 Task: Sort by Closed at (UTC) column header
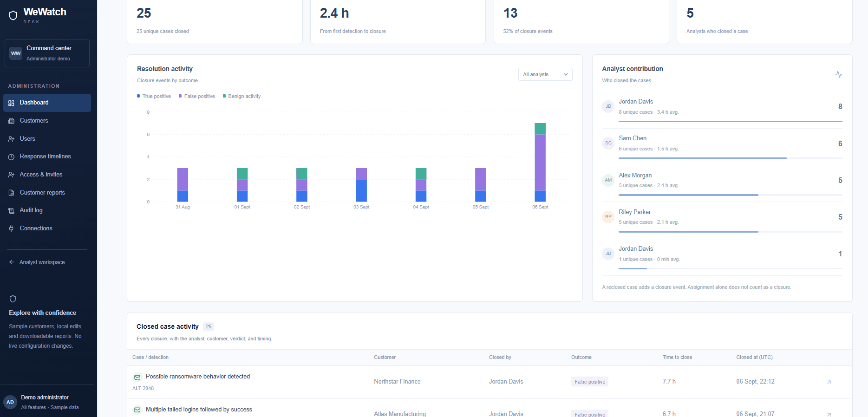[754, 357]
